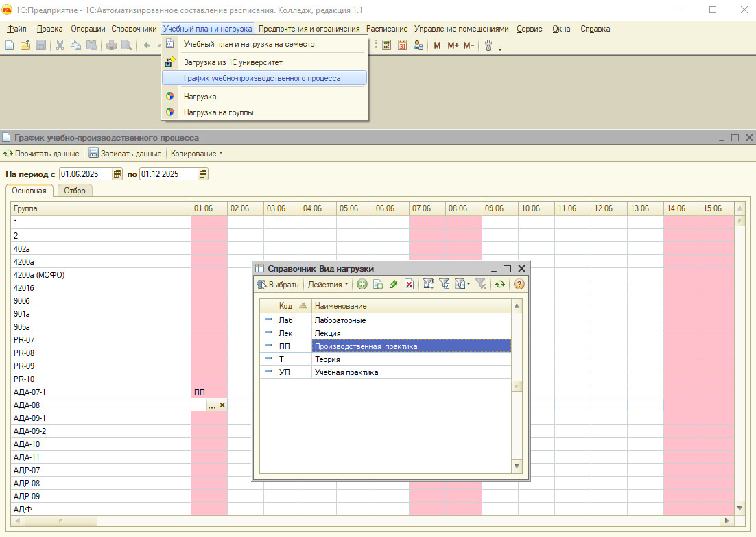Select the Производственная практика row

click(x=386, y=346)
